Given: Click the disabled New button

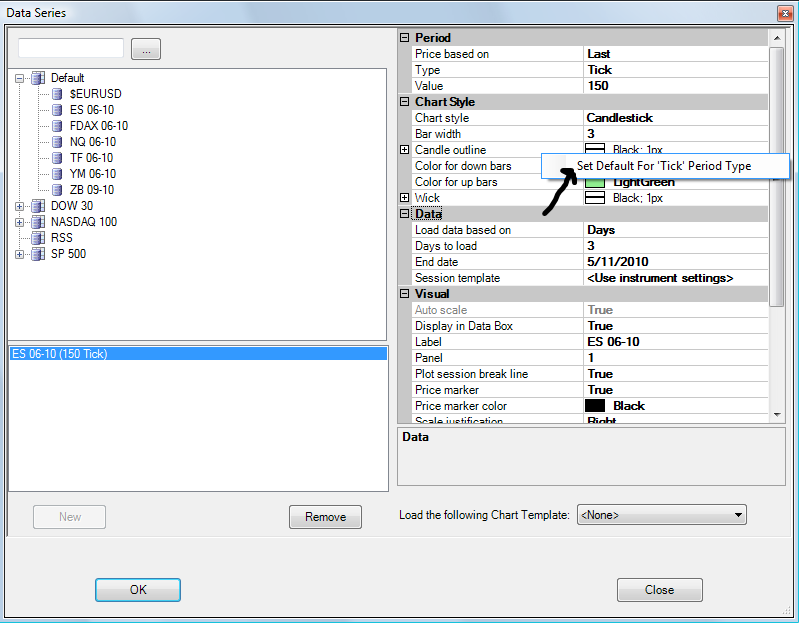Looking at the screenshot, I should point(69,517).
